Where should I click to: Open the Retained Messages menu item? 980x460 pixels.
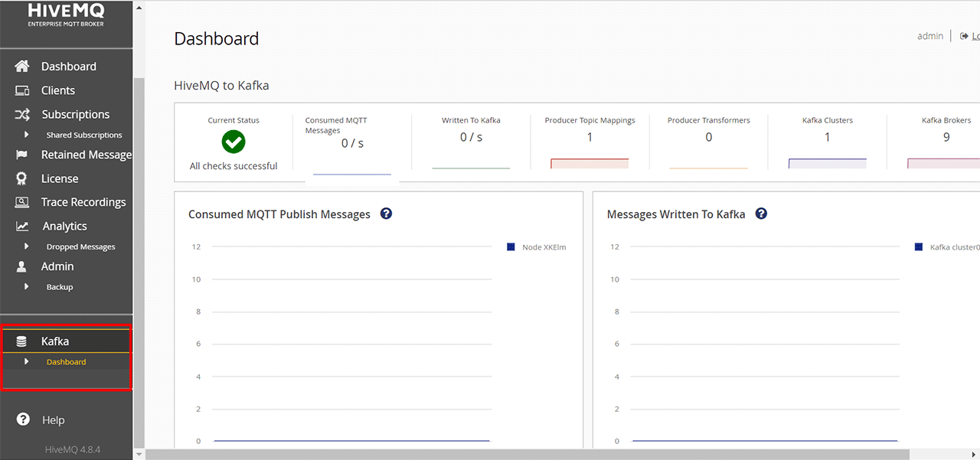pos(87,155)
